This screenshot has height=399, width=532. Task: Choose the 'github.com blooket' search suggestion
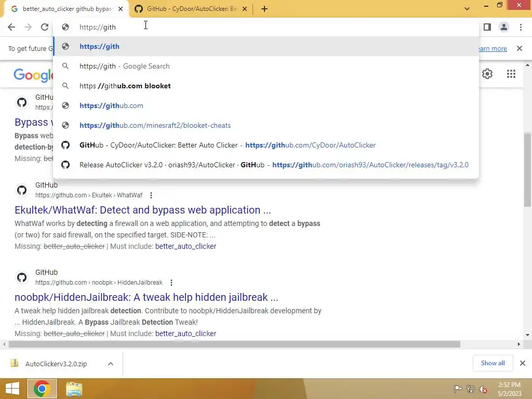click(266, 86)
